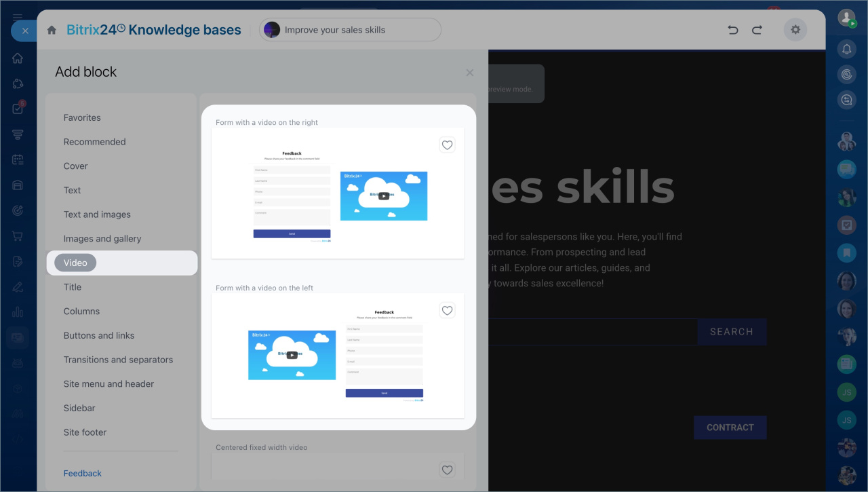This screenshot has height=492, width=868.
Task: Open the 'Improve your sales skills' page selector
Action: (350, 30)
